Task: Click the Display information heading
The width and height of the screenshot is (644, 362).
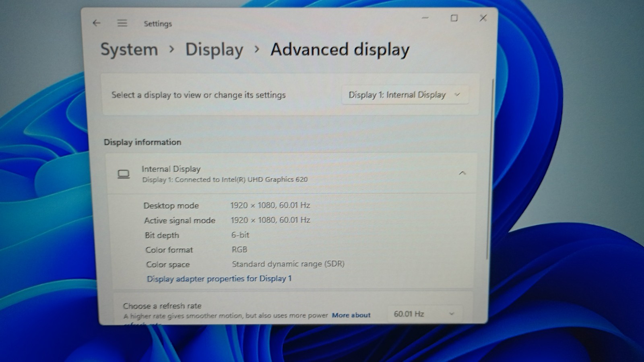Action: coord(142,142)
